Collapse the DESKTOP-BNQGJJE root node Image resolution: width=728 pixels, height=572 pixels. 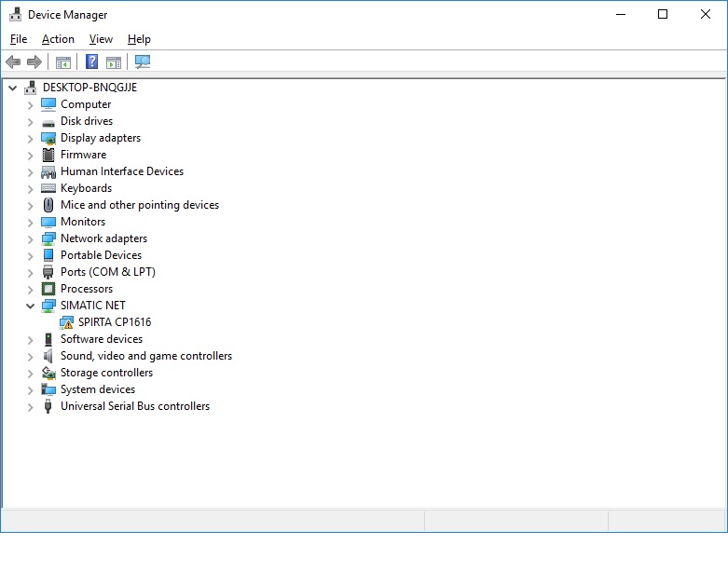click(x=12, y=88)
